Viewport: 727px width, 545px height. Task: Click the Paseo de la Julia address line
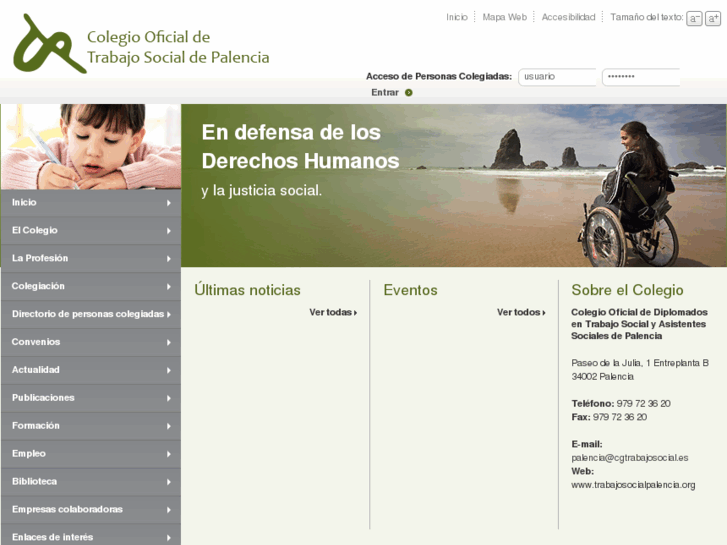[640, 363]
